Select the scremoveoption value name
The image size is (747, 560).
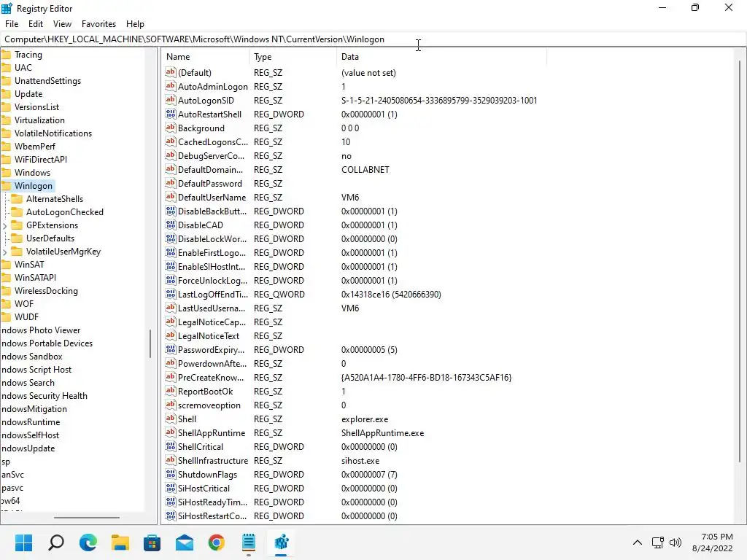point(209,405)
